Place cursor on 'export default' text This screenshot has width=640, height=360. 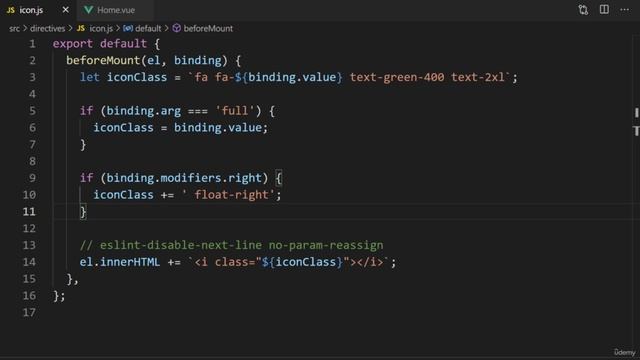(x=100, y=44)
